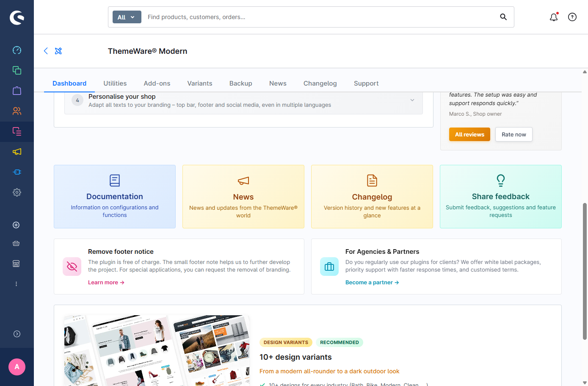The height and width of the screenshot is (386, 588).
Task: Go back with the left chevron
Action: (x=46, y=51)
